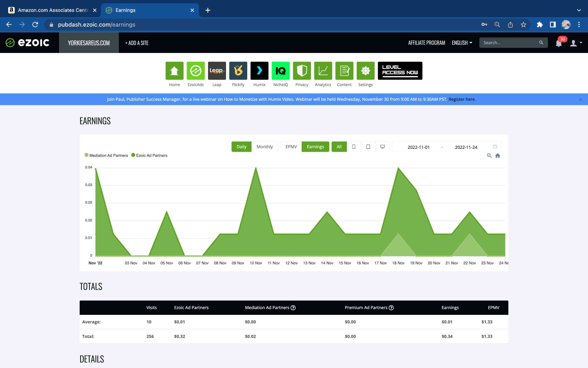The width and height of the screenshot is (588, 368).
Task: Open the Privacy shield icon
Action: click(x=302, y=71)
